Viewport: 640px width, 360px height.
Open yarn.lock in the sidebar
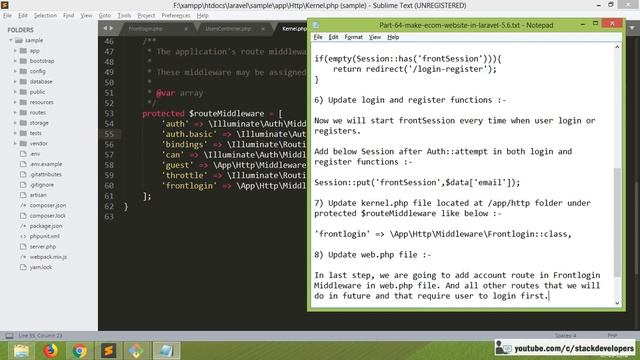[40, 267]
